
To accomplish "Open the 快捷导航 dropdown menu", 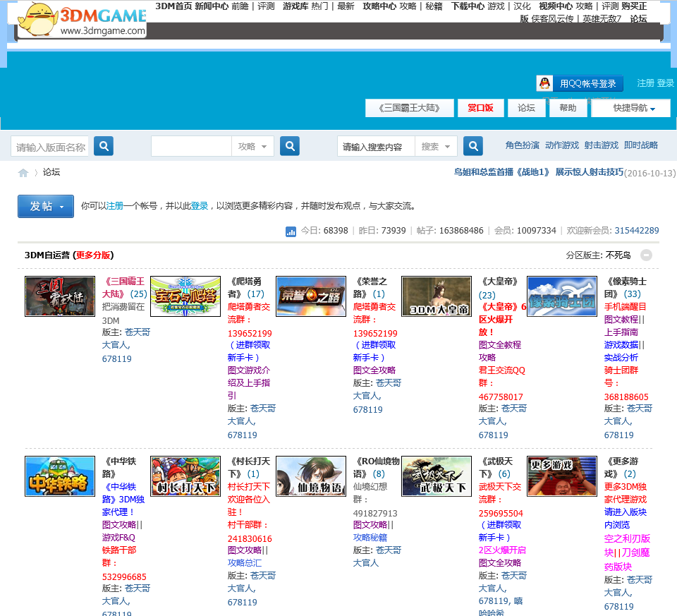I will (x=630, y=108).
